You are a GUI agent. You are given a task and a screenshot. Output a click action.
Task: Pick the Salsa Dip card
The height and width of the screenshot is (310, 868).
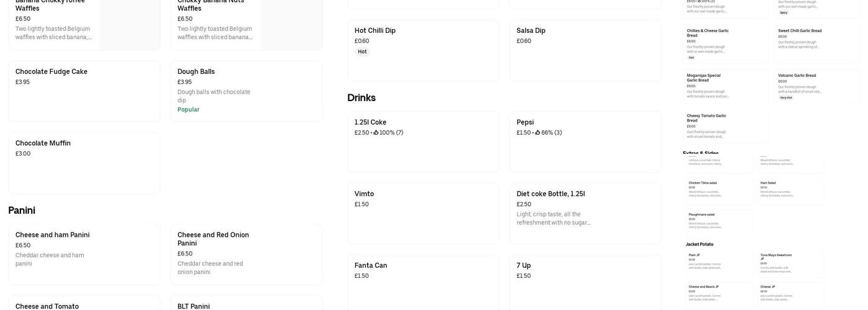click(x=585, y=50)
